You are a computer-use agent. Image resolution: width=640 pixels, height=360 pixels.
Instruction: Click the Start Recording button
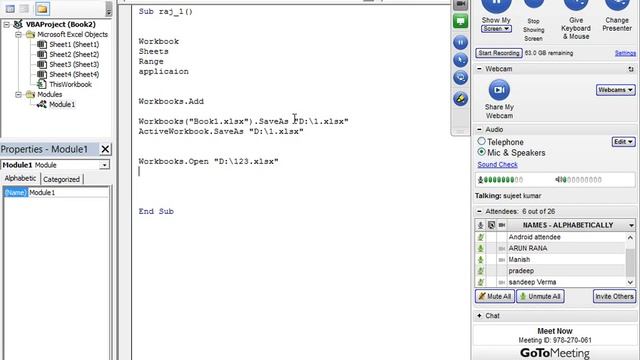[499, 53]
